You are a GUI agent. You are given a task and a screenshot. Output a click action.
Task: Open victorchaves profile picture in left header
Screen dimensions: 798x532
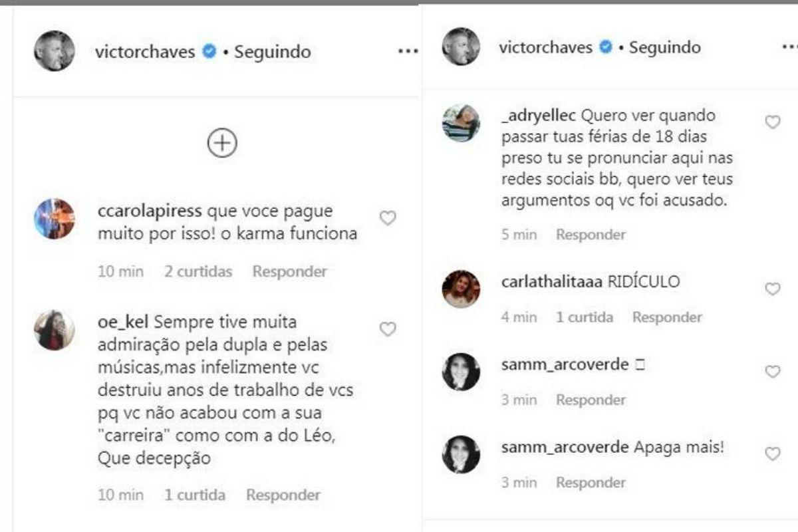[55, 51]
